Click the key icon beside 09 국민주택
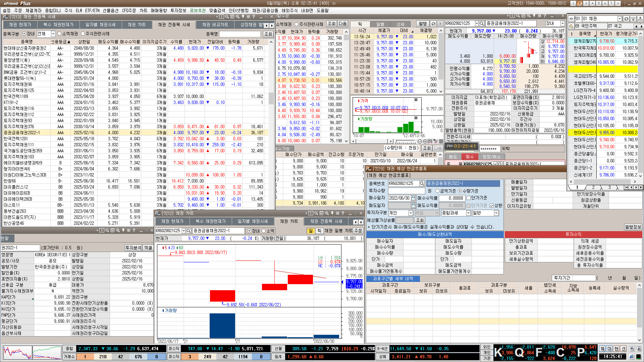The width and height of the screenshot is (644, 362). (x=571, y=26)
